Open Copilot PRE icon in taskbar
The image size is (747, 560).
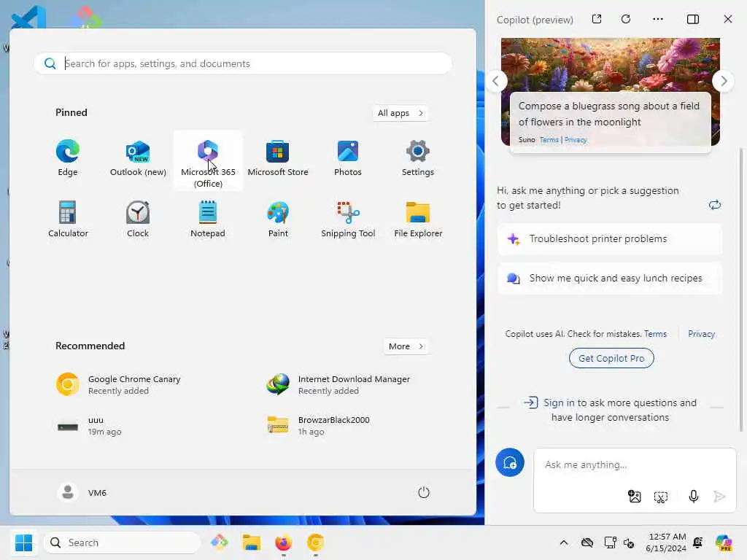724,542
